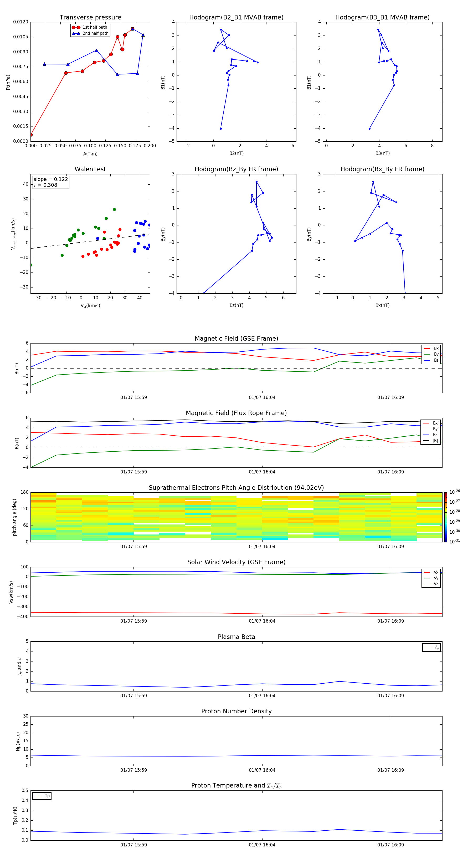The height and width of the screenshot is (868, 473).
Task: Click 'Solar Wind Velocity (GSE Frame)' title
Action: 236,562
